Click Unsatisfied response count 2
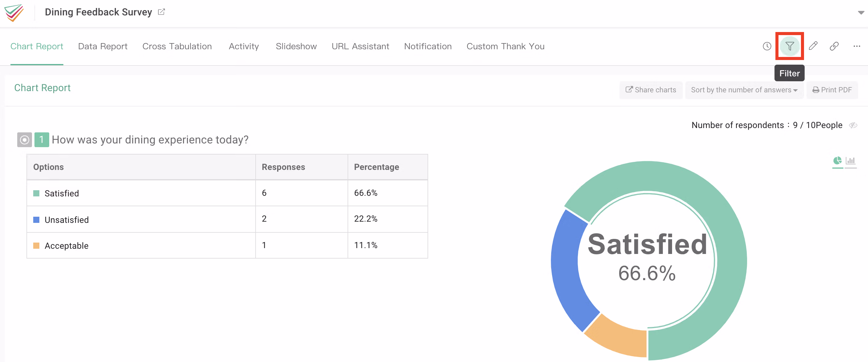 264,219
